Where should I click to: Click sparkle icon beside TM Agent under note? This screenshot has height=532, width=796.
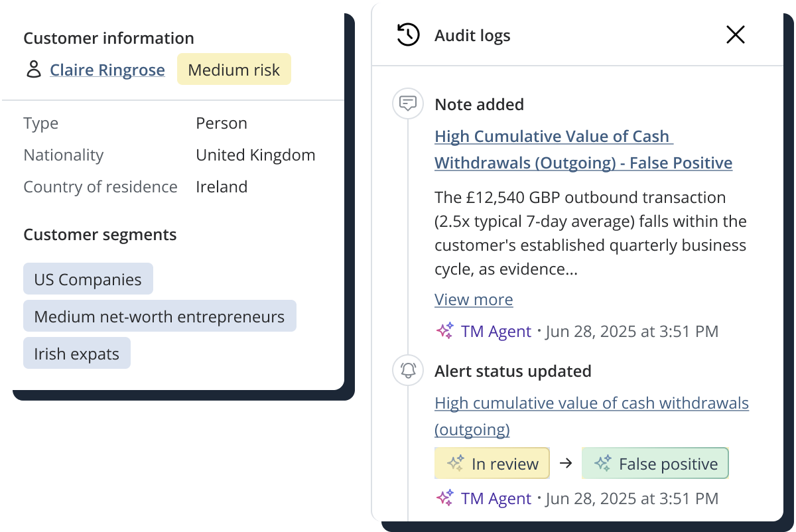(x=444, y=331)
